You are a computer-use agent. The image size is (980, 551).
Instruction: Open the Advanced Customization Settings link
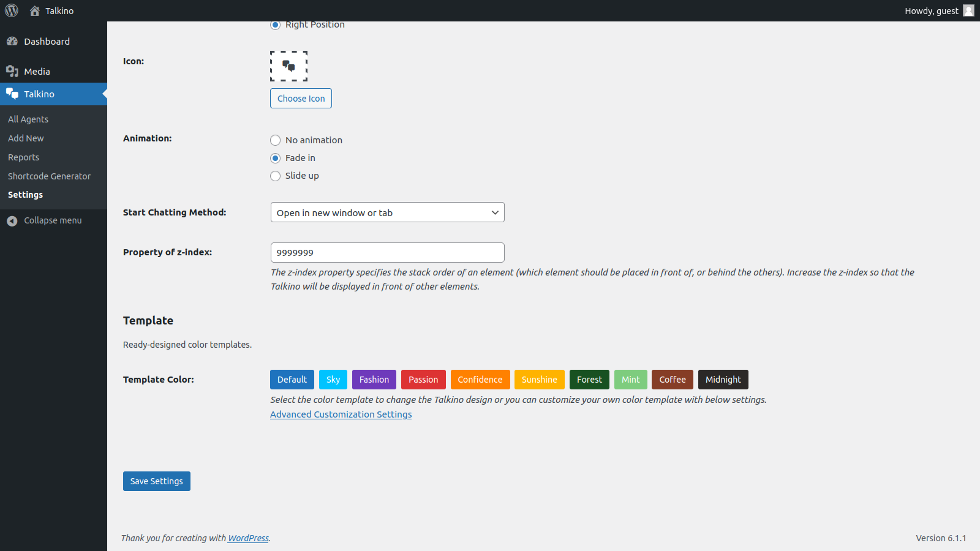[341, 414]
